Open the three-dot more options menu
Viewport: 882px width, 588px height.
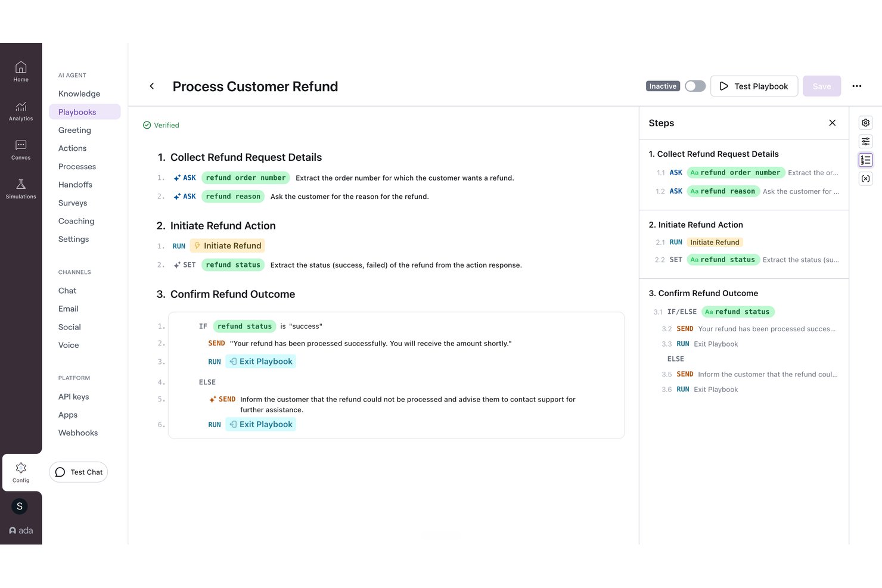[856, 86]
